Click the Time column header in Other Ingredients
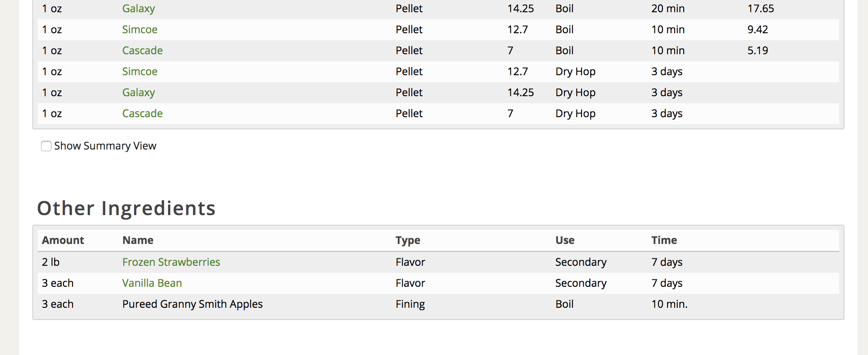 (x=664, y=240)
